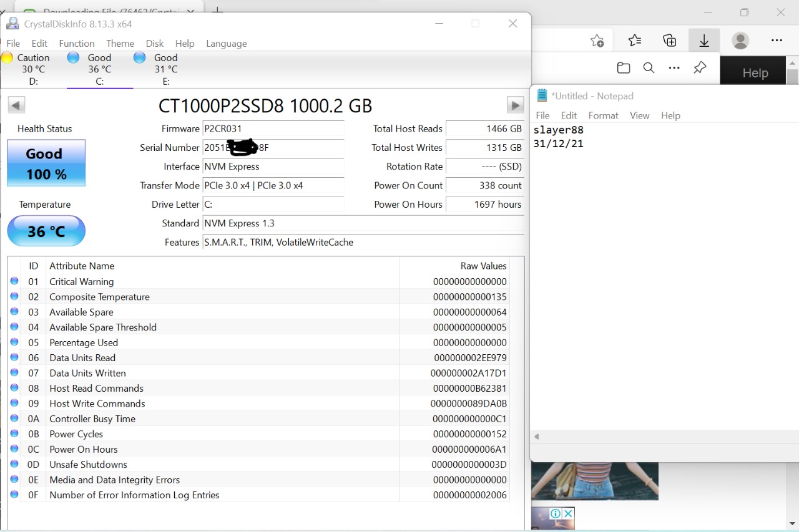Show next disk with right arrow

515,105
